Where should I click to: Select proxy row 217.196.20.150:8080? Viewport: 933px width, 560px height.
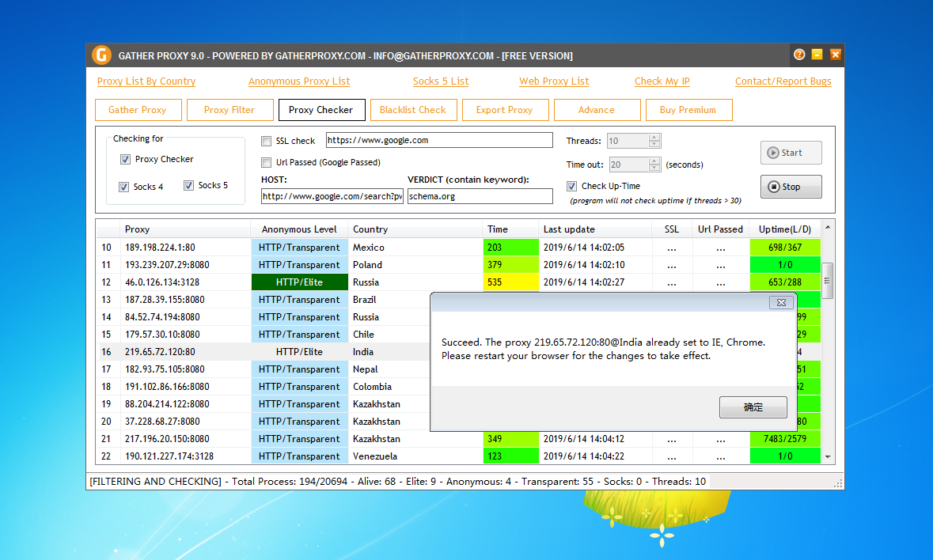pos(459,439)
